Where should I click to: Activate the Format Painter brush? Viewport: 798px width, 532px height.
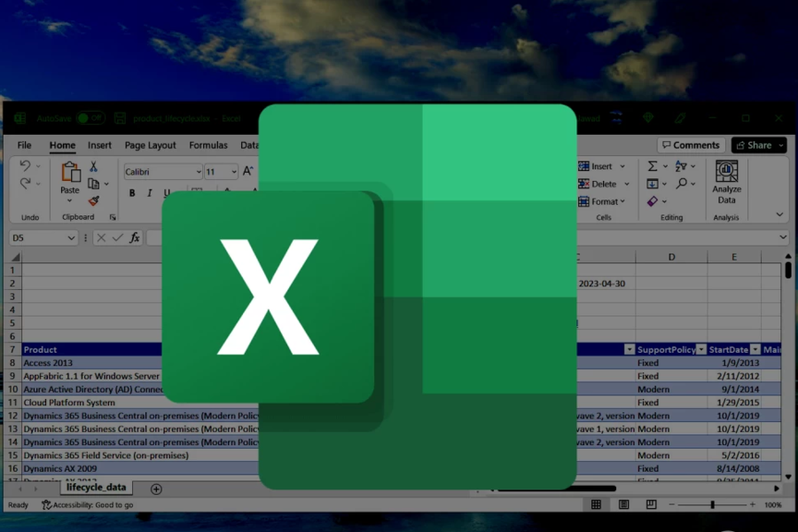coord(94,201)
